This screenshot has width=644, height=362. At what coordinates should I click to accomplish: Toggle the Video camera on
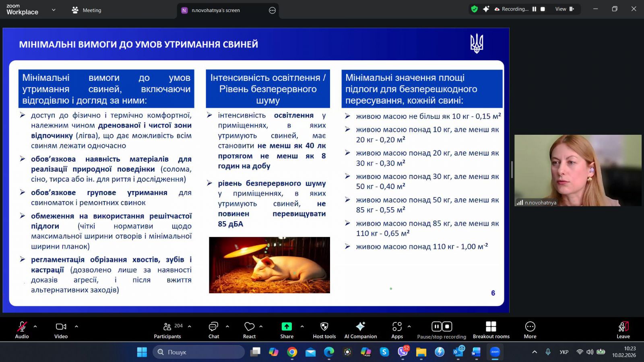61,329
